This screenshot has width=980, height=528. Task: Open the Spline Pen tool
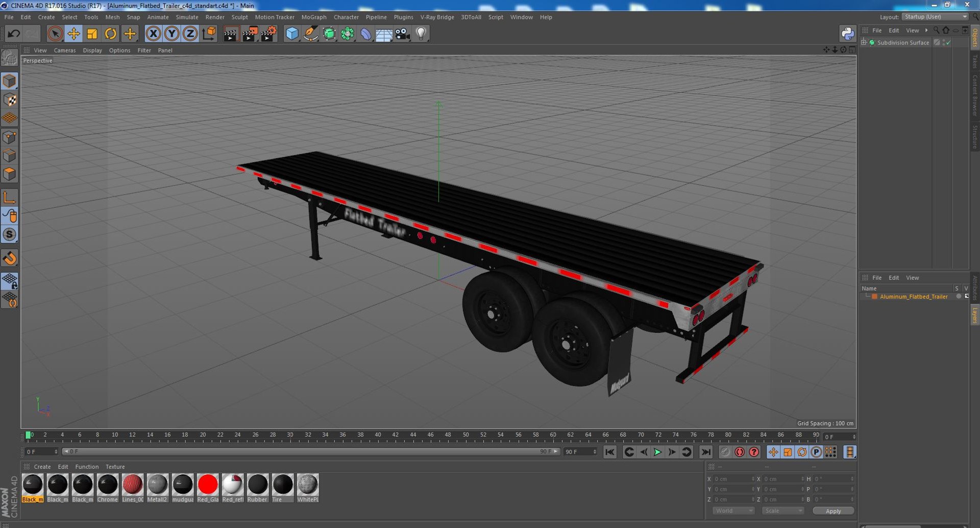click(310, 34)
